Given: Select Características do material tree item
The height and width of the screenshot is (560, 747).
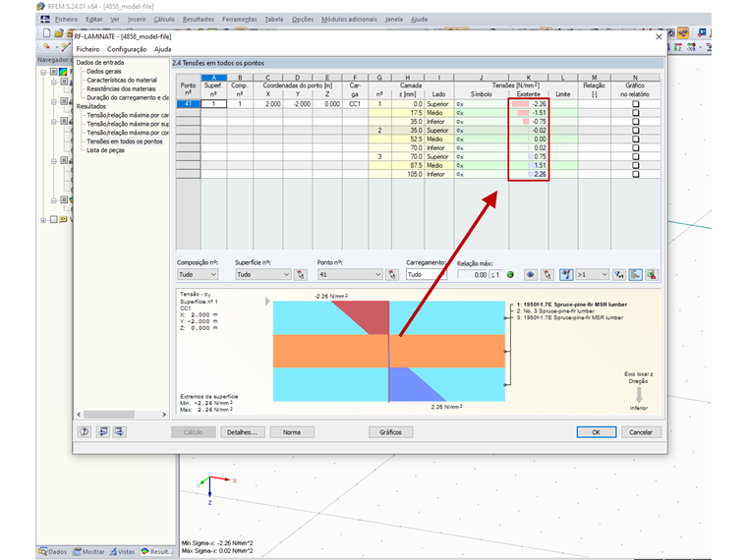Looking at the screenshot, I should coord(122,80).
